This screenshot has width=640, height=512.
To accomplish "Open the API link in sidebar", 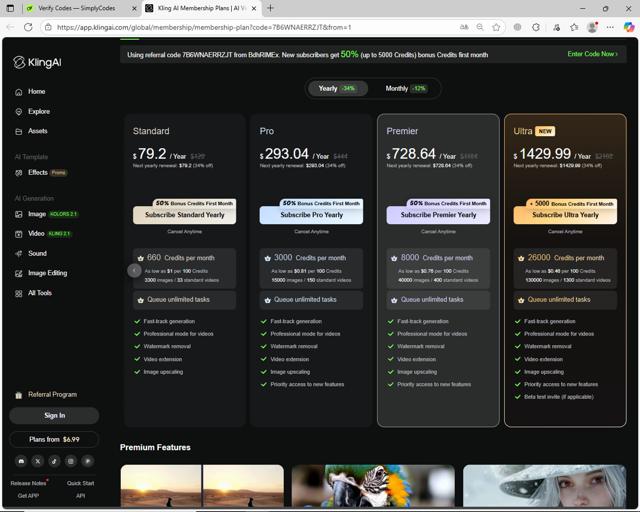I will (80, 496).
